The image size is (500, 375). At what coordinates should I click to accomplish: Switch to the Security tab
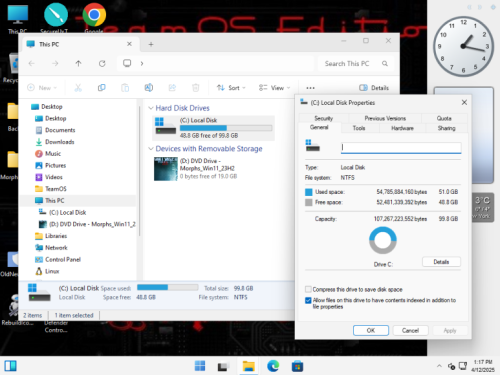[323, 118]
